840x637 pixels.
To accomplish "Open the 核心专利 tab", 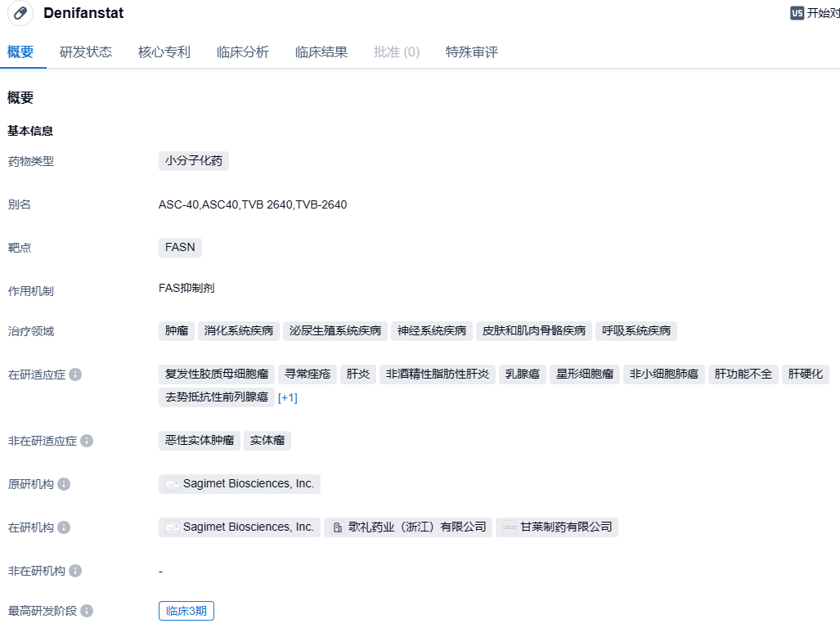I will (164, 52).
